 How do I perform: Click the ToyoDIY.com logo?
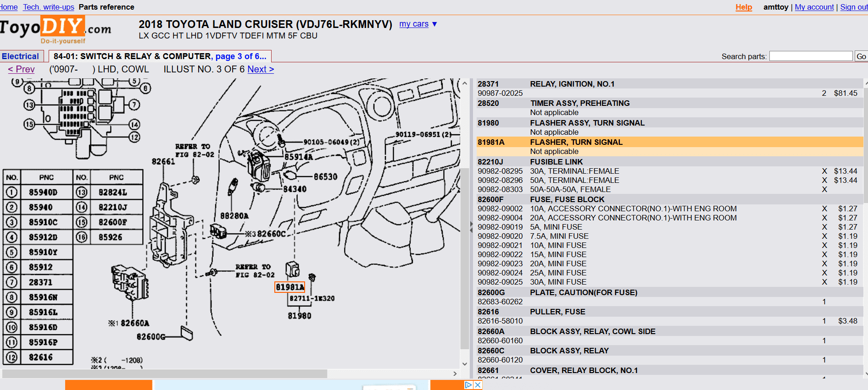point(56,29)
